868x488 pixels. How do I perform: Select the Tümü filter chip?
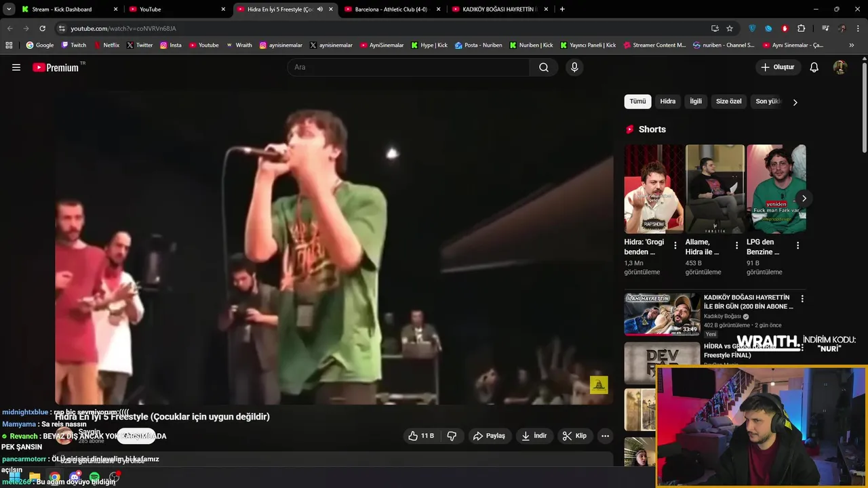pos(637,102)
